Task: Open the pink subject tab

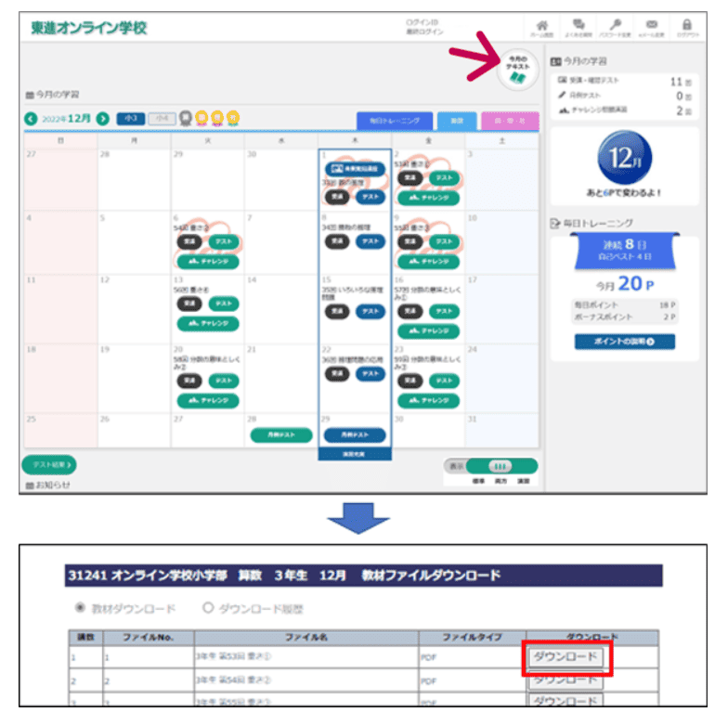Action: (x=510, y=121)
